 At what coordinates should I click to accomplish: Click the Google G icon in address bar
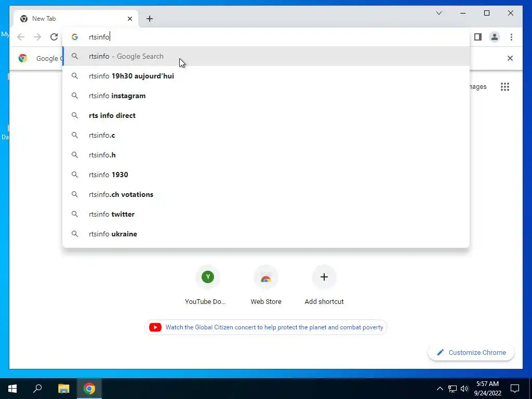[75, 37]
